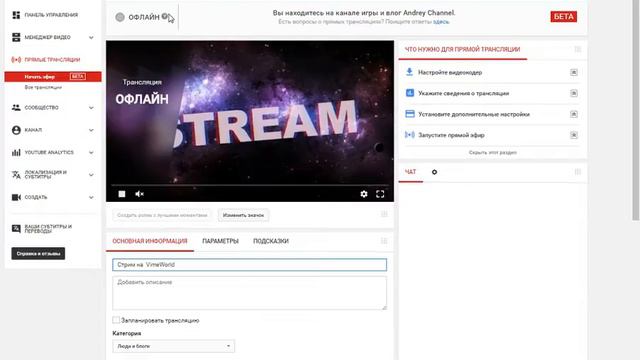Click the red БЕТА badge in header
This screenshot has width=640, height=360.
click(x=564, y=17)
